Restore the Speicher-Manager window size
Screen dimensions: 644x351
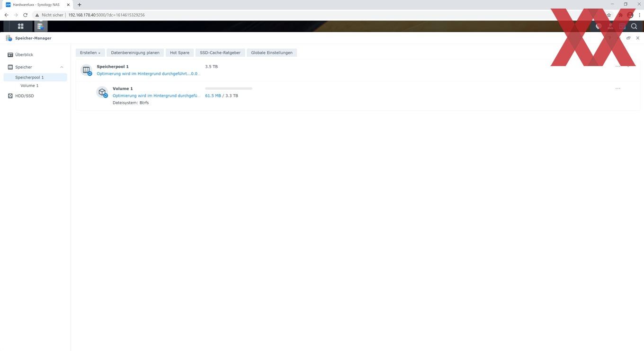pos(628,38)
